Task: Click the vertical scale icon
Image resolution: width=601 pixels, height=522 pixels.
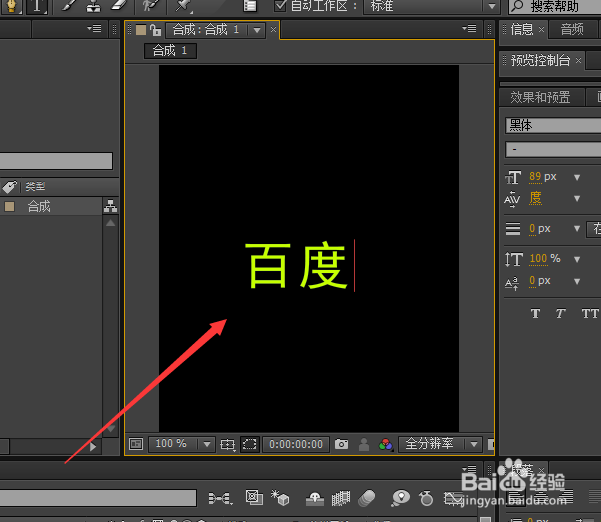Action: [514, 259]
